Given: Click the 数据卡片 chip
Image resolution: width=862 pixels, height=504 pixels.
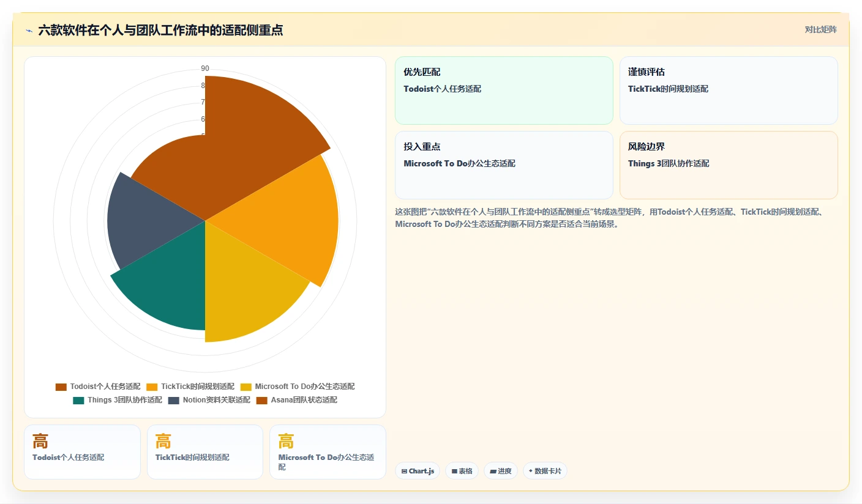Looking at the screenshot, I should [545, 471].
